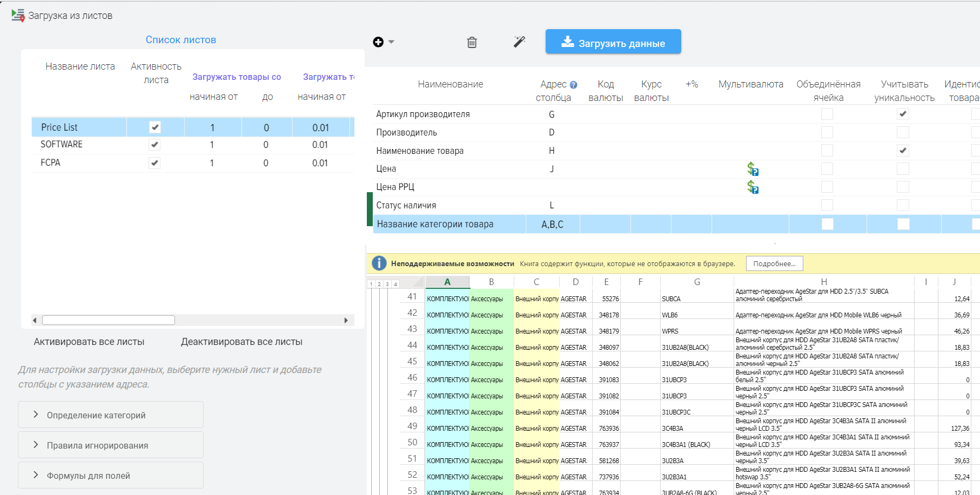This screenshot has height=495, width=980.
Task: Click the blue info icon in warning bar
Action: pyautogui.click(x=379, y=263)
